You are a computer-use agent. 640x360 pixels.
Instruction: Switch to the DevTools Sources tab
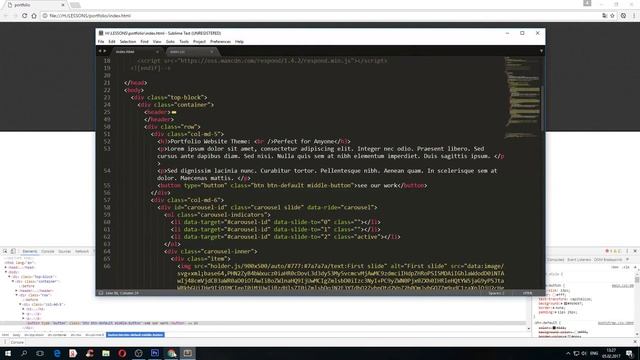click(x=64, y=251)
